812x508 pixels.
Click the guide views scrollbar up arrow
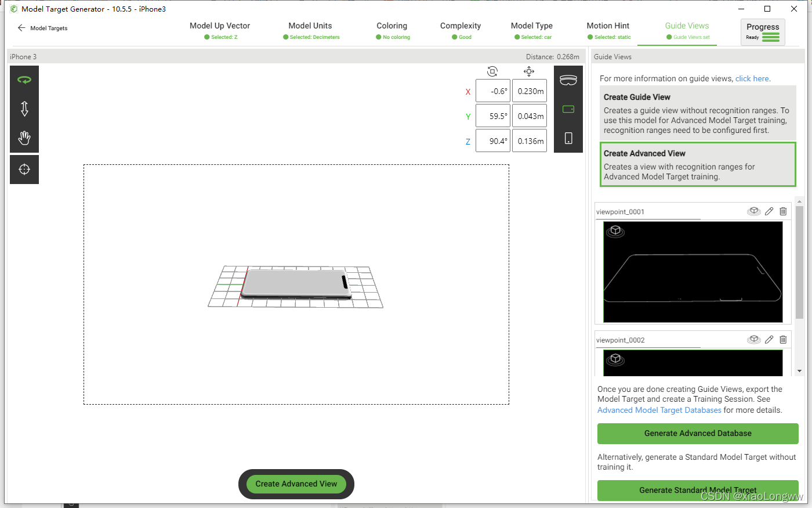pyautogui.click(x=799, y=201)
